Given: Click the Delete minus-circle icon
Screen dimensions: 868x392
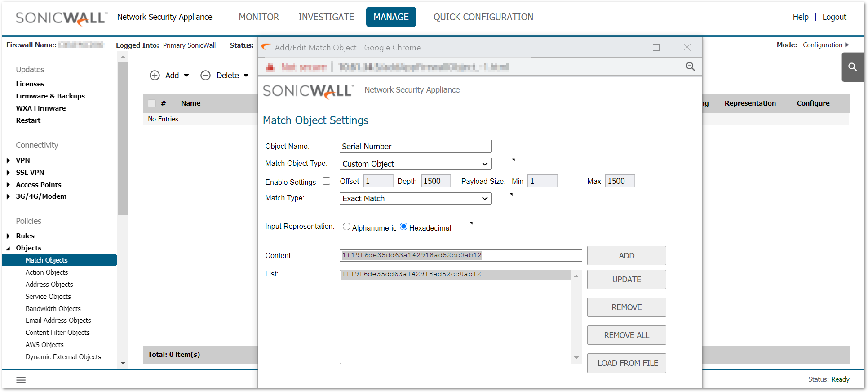Looking at the screenshot, I should [205, 76].
